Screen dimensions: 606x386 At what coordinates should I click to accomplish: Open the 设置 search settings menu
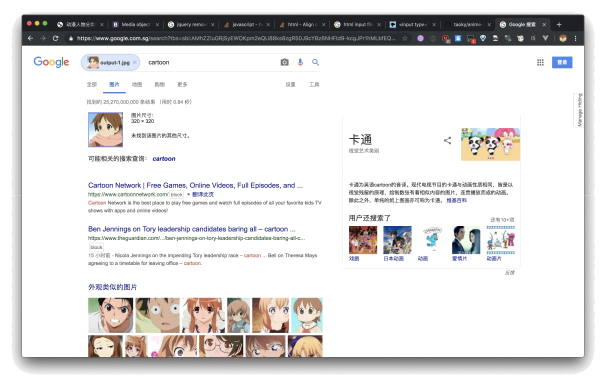[290, 85]
